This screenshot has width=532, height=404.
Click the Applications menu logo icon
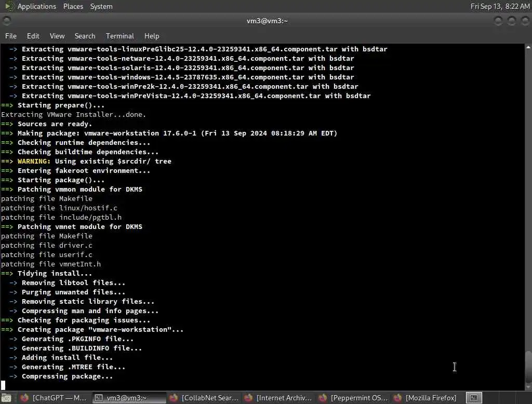click(x=9, y=6)
